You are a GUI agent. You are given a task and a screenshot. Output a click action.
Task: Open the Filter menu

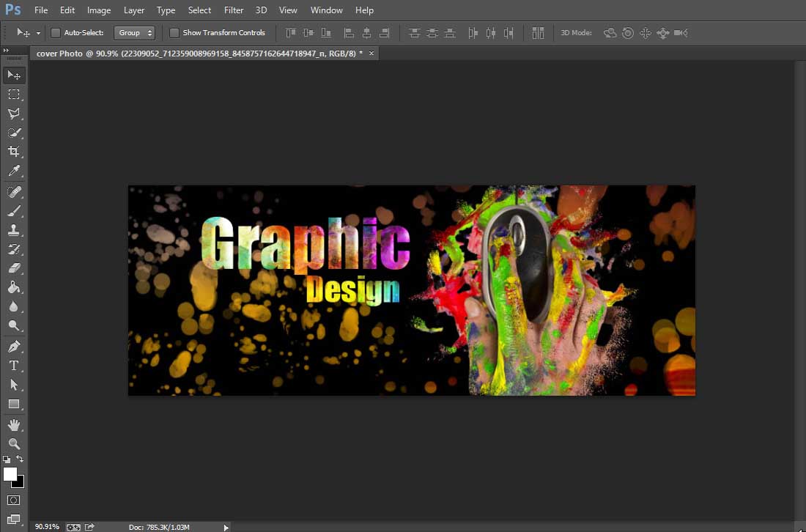click(234, 10)
